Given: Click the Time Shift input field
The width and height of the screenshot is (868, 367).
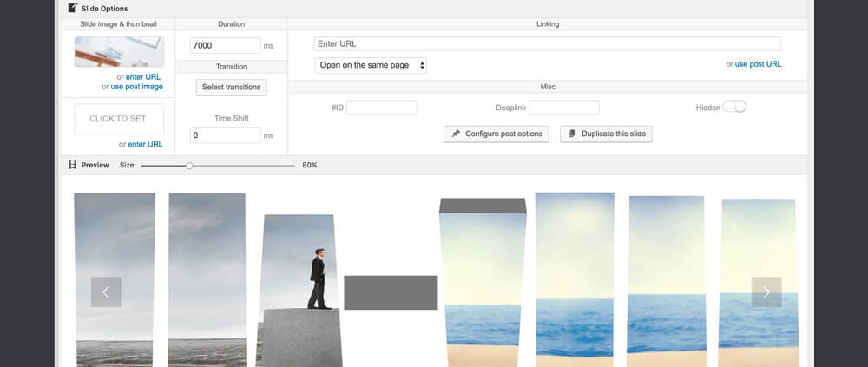Looking at the screenshot, I should click(225, 135).
